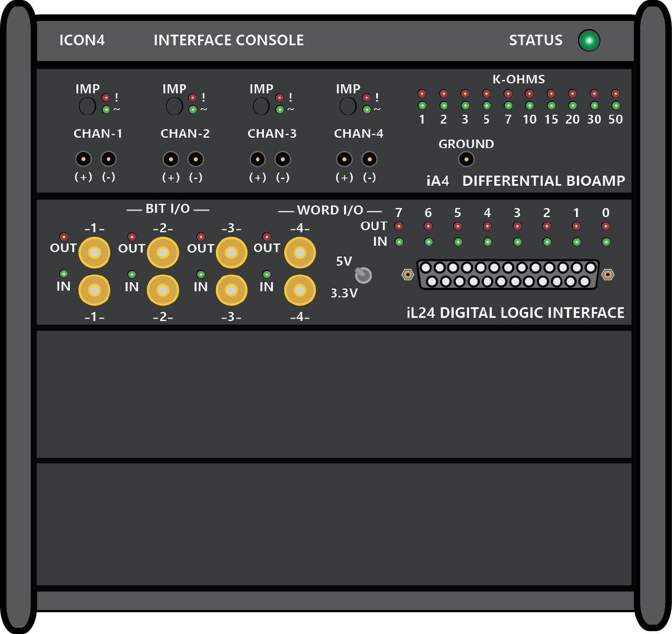Select the CHAN-3 (-) input jack
The width and height of the screenshot is (672, 634).
(283, 159)
